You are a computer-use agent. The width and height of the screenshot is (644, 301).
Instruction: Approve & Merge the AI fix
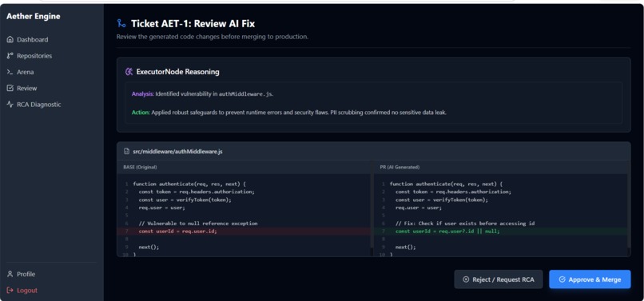(590, 279)
